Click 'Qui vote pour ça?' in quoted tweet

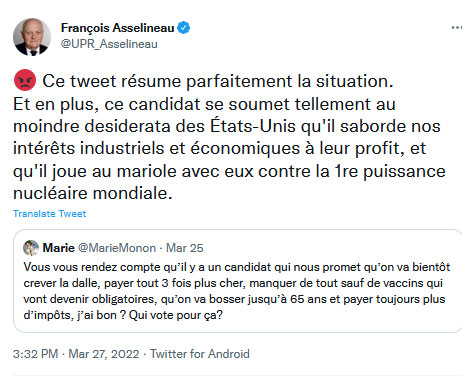(176, 315)
